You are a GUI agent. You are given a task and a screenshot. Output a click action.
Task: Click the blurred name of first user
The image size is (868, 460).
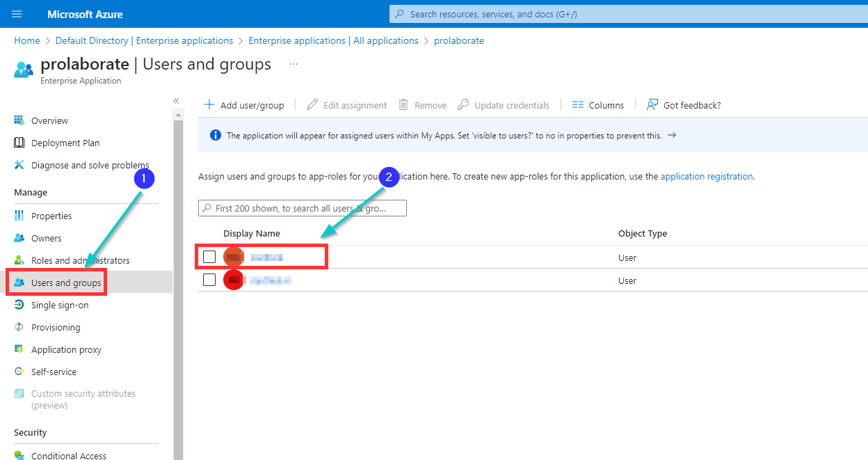pos(267,257)
